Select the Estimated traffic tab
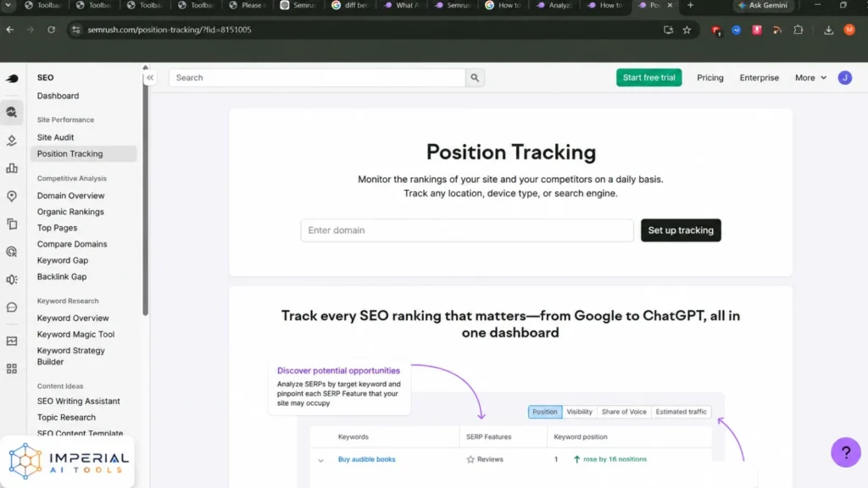This screenshot has width=868, height=488. (x=681, y=413)
